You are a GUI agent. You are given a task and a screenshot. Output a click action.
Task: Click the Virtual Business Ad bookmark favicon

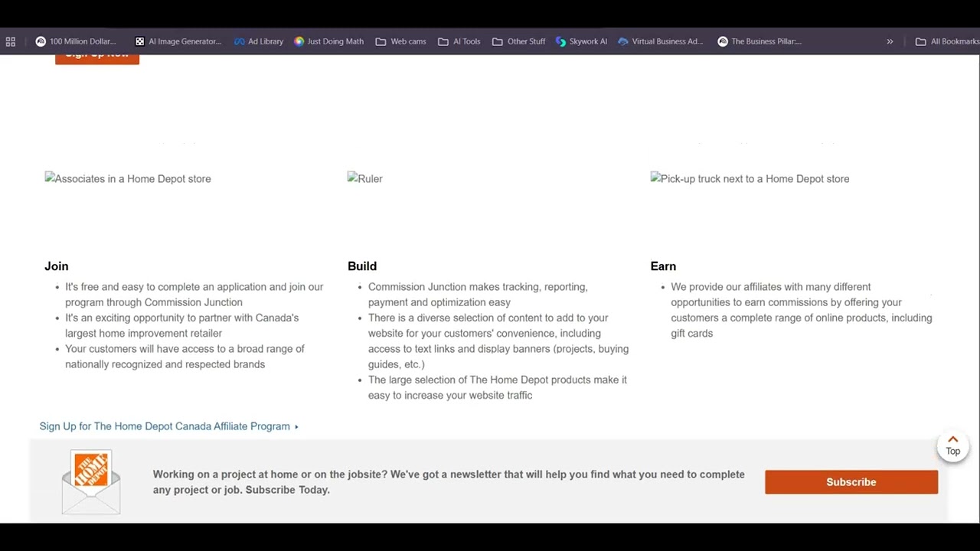pos(623,41)
